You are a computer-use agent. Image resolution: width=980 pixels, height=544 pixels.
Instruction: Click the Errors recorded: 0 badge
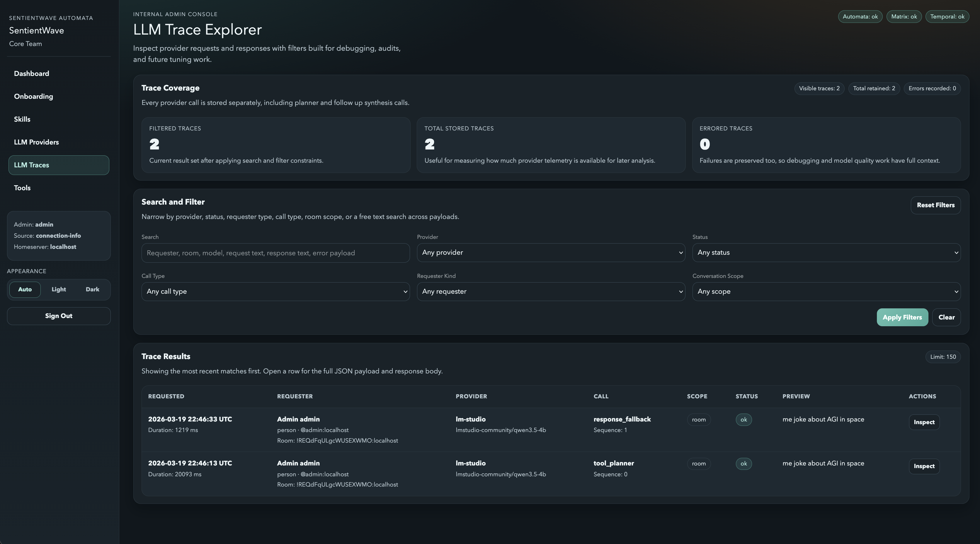pyautogui.click(x=932, y=88)
